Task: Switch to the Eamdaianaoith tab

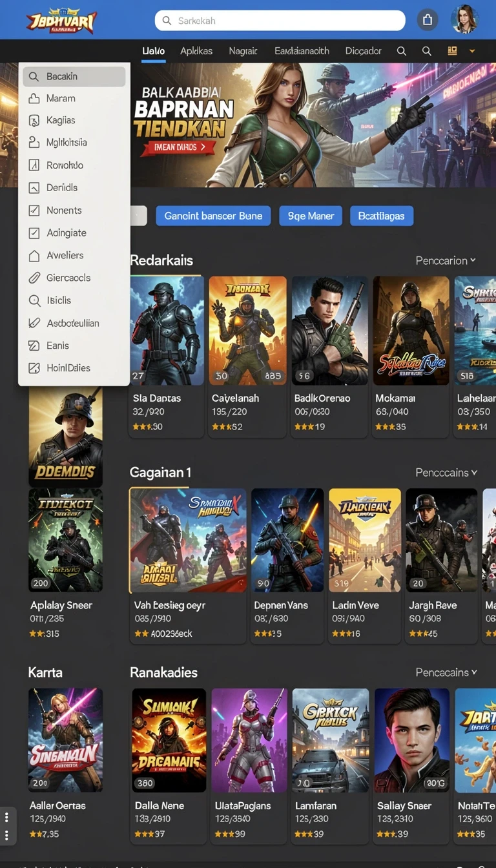Action: [302, 50]
